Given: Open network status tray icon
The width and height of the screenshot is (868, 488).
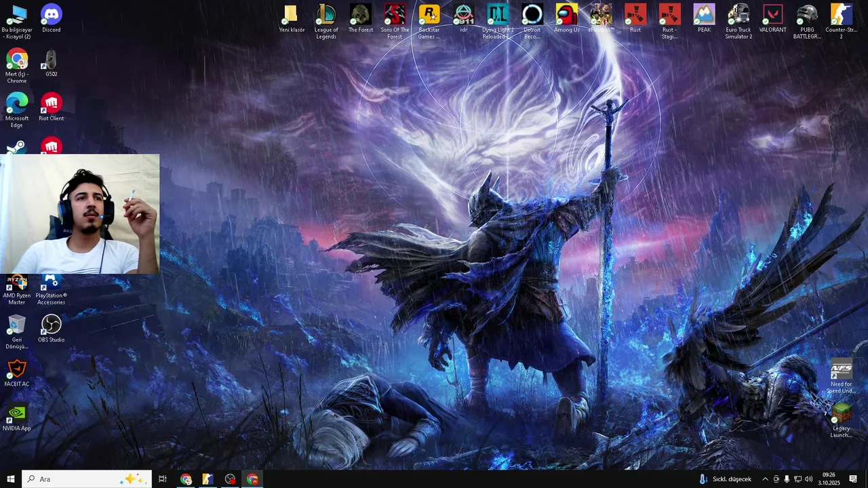Looking at the screenshot, I should (x=797, y=479).
